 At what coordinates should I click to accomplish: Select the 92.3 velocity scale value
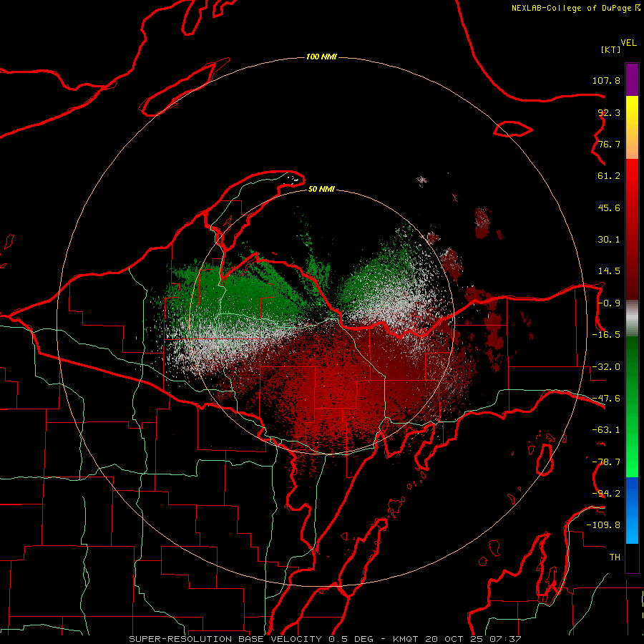click(609, 112)
